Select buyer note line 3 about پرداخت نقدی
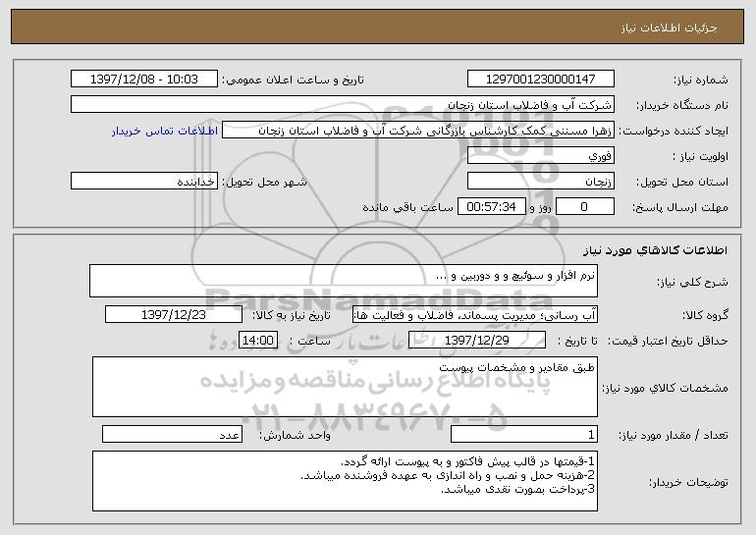 pyautogui.click(x=518, y=489)
